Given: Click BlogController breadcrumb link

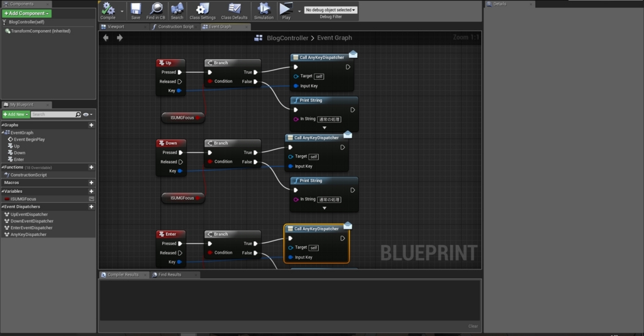Looking at the screenshot, I should tap(287, 38).
